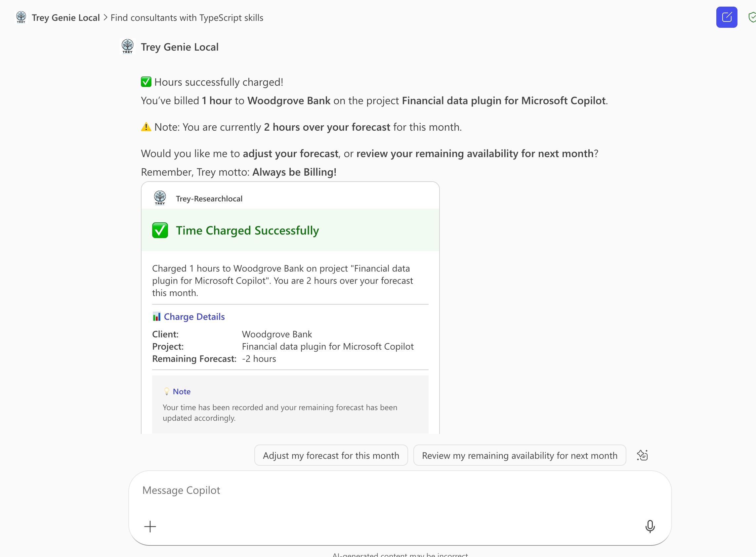
Task: Start voice input with the microphone icon
Action: [650, 526]
